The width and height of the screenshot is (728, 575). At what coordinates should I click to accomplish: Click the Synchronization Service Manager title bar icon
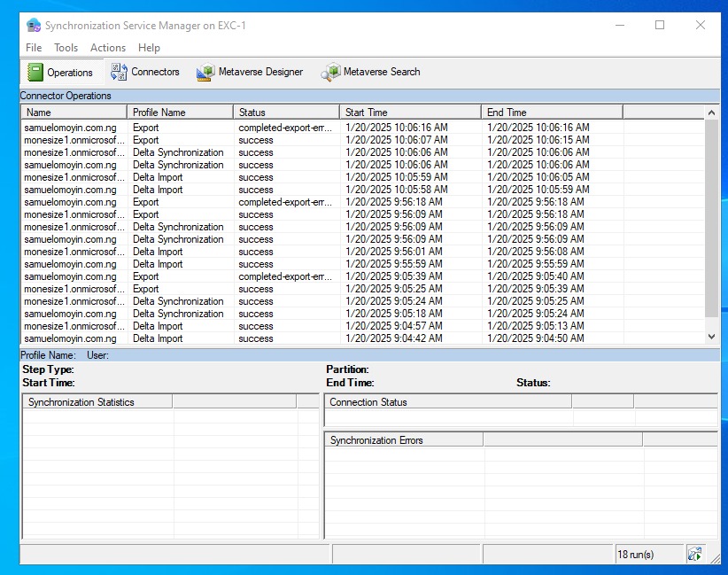tap(34, 25)
